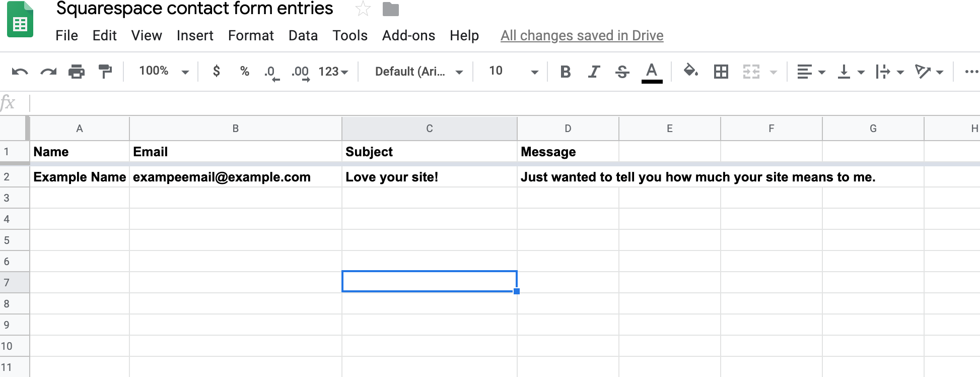Increase decimal places
980x377 pixels.
click(301, 73)
